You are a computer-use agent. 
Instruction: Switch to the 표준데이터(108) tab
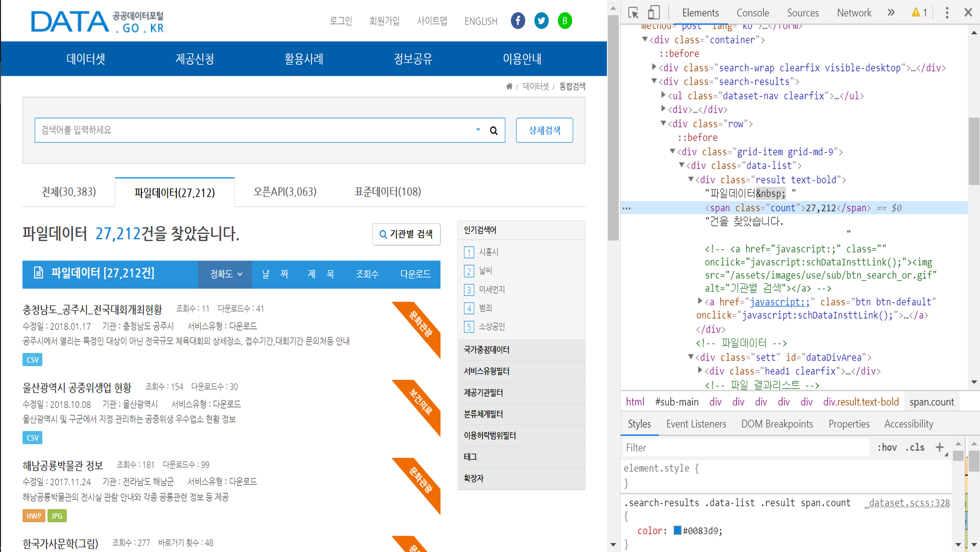coord(388,192)
